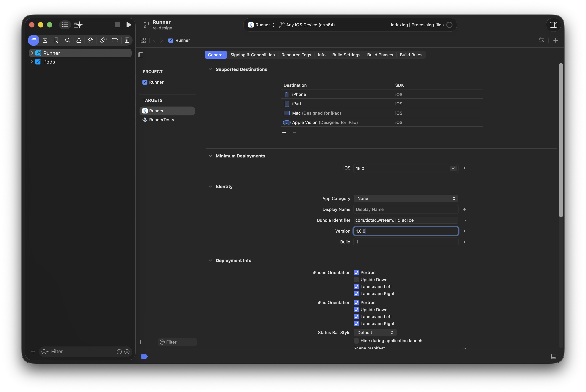Uncheck iPad Portrait orientation

click(x=356, y=303)
